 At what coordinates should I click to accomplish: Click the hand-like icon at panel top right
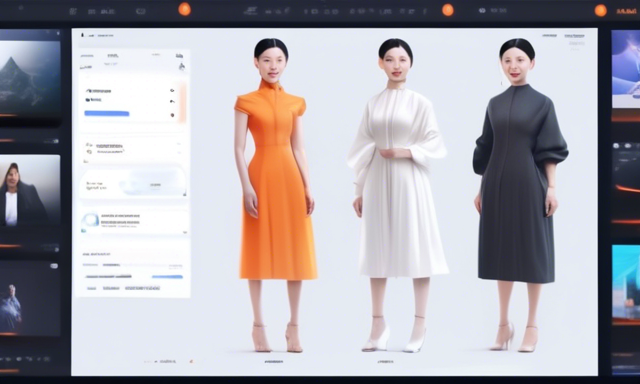click(182, 66)
